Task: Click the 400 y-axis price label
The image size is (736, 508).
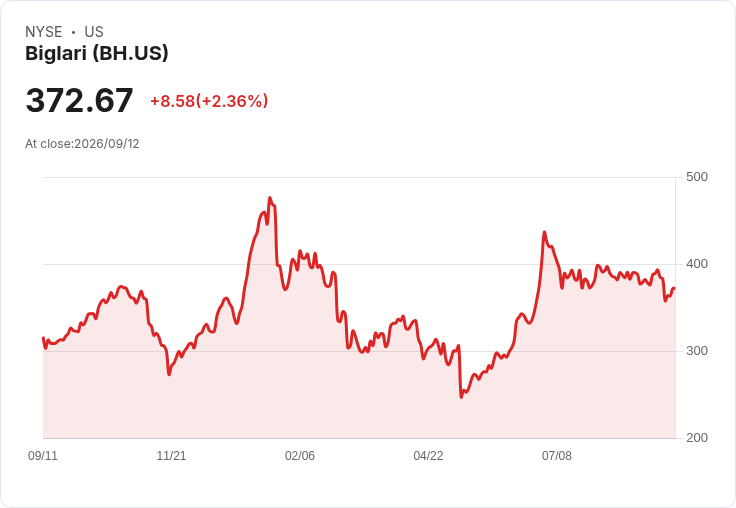Action: [697, 264]
